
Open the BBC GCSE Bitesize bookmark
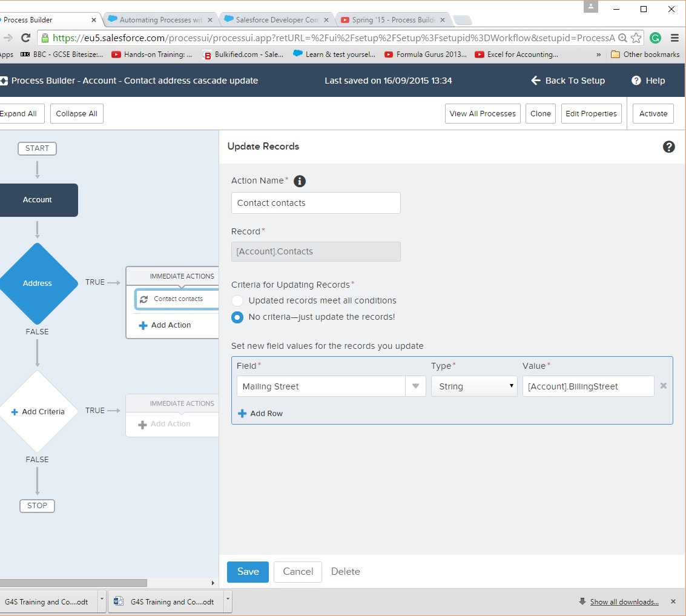pos(62,55)
